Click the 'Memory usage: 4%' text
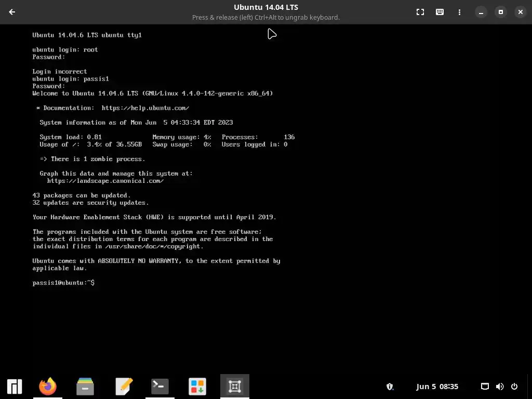The width and height of the screenshot is (532, 399). click(182, 137)
